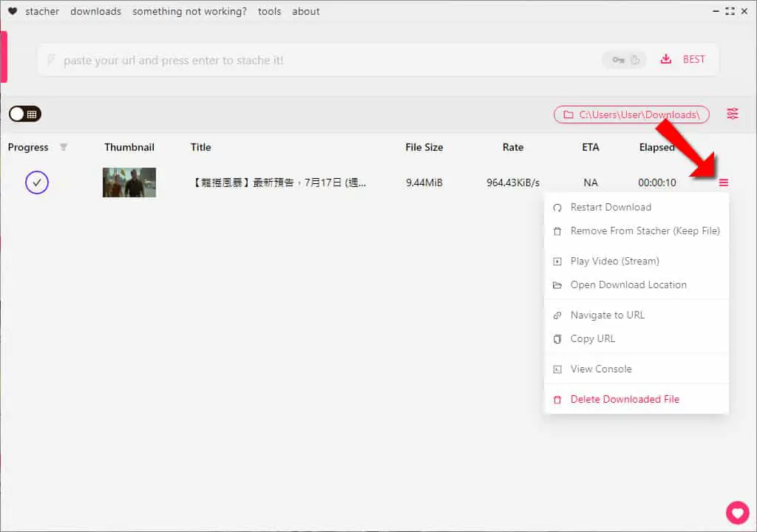Click the download arrow icon
Screen dimensions: 757x532
coord(666,59)
